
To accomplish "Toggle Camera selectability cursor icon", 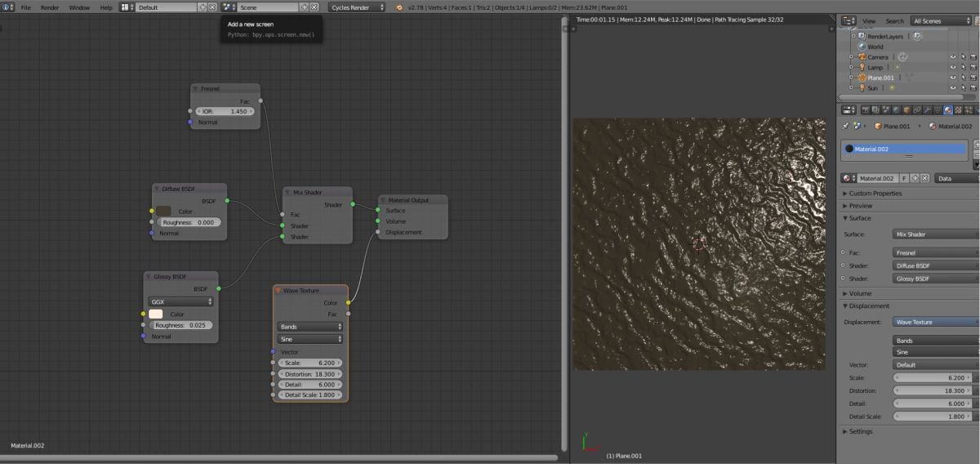I will 963,57.
